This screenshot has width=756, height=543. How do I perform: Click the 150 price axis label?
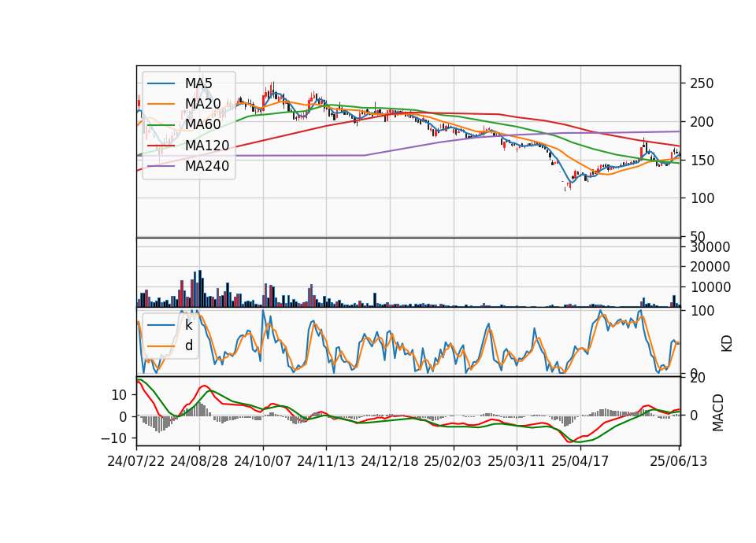coord(702,160)
